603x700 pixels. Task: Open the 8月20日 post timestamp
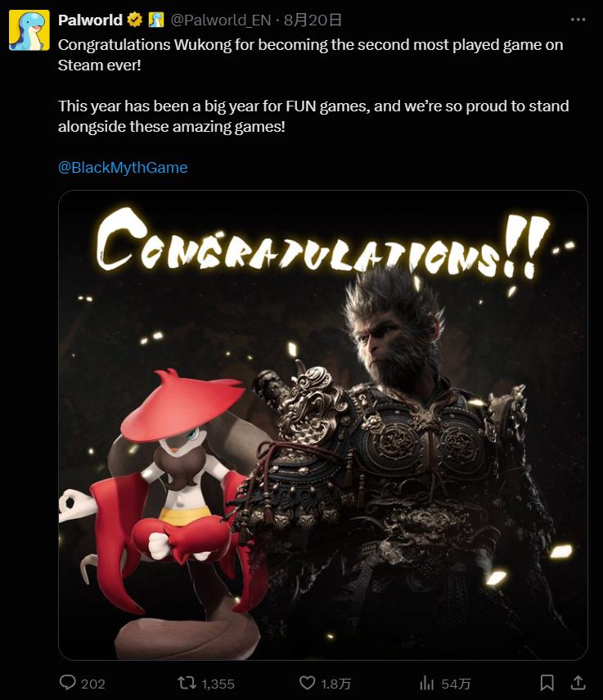313,20
